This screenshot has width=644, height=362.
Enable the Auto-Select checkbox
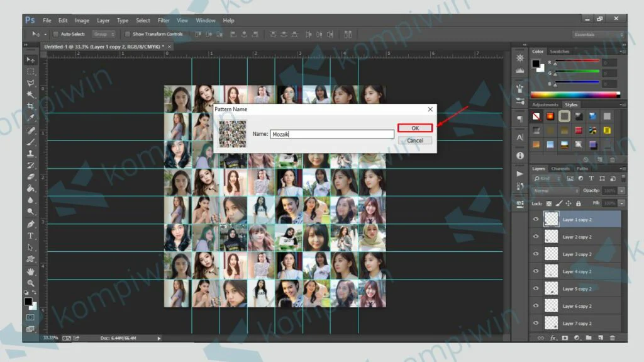pyautogui.click(x=55, y=34)
